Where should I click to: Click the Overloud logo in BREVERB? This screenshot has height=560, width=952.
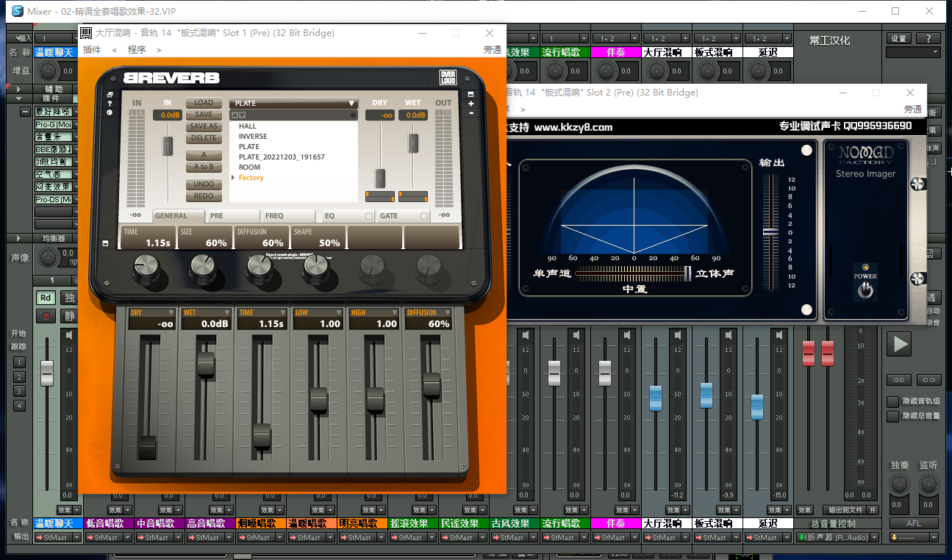click(448, 77)
